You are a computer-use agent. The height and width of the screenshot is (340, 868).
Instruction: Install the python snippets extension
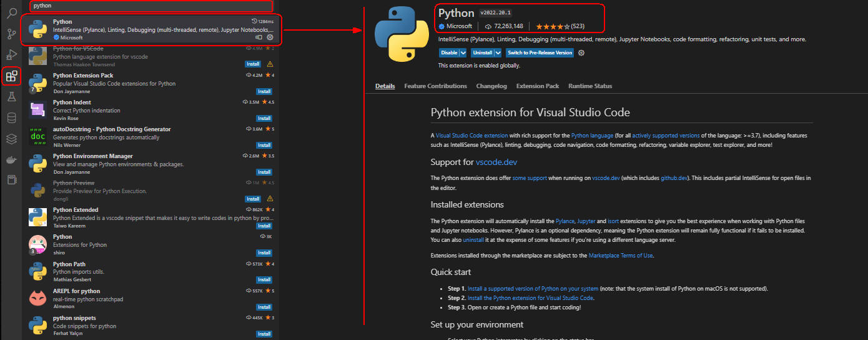264,334
